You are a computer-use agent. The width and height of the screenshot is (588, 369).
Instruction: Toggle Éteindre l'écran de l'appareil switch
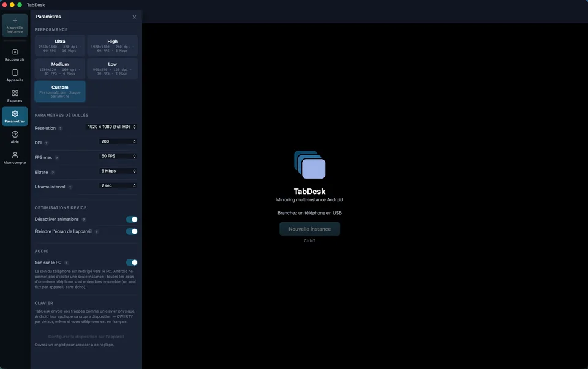point(132,231)
